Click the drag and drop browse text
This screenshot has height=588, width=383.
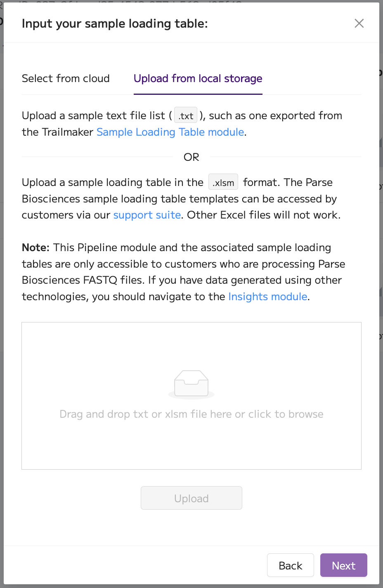[x=191, y=414]
